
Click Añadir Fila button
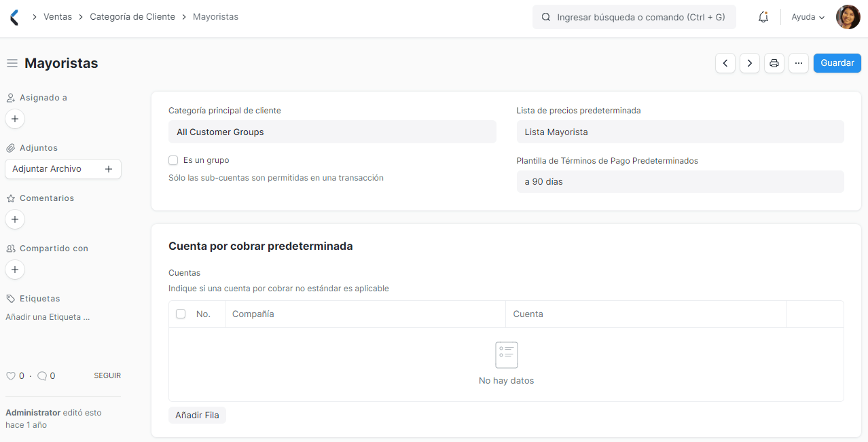(197, 415)
